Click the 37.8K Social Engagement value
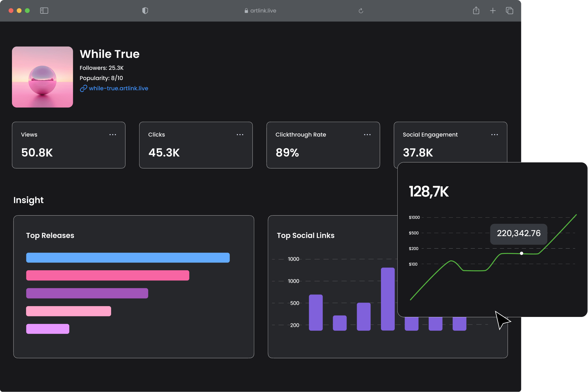Image resolution: width=588 pixels, height=392 pixels. (x=418, y=153)
